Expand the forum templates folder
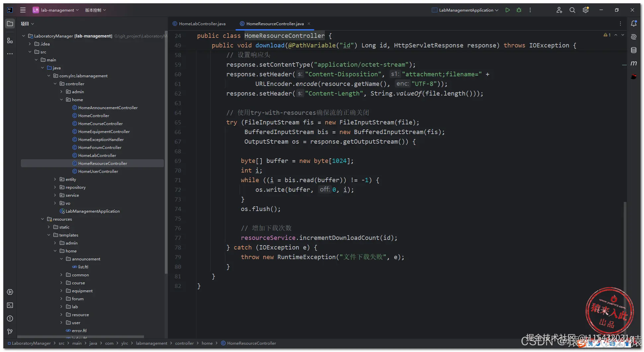The width and height of the screenshot is (644, 352). click(x=61, y=299)
